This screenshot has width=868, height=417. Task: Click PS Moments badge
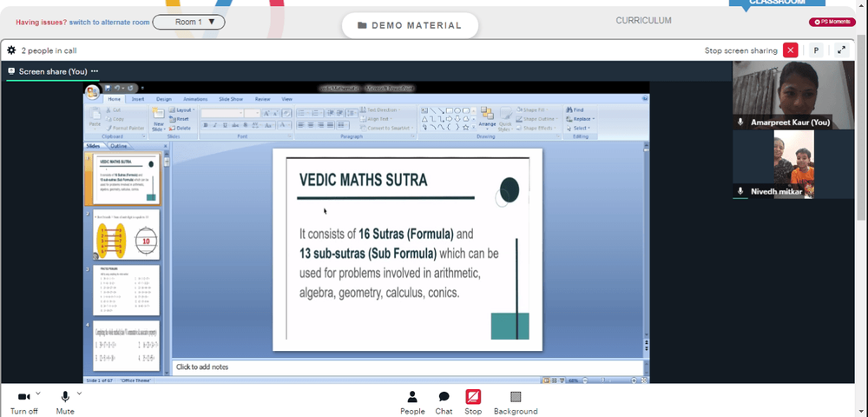(x=832, y=22)
